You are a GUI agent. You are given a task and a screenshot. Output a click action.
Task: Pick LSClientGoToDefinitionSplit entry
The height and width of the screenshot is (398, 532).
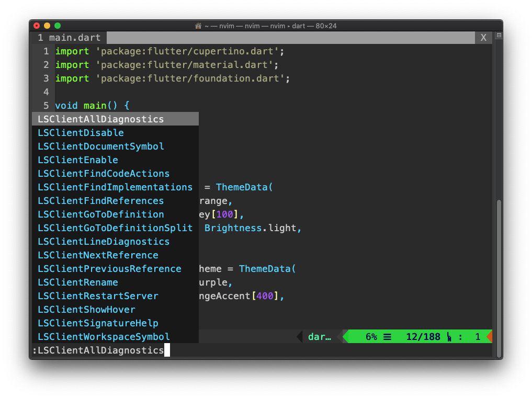(x=116, y=228)
